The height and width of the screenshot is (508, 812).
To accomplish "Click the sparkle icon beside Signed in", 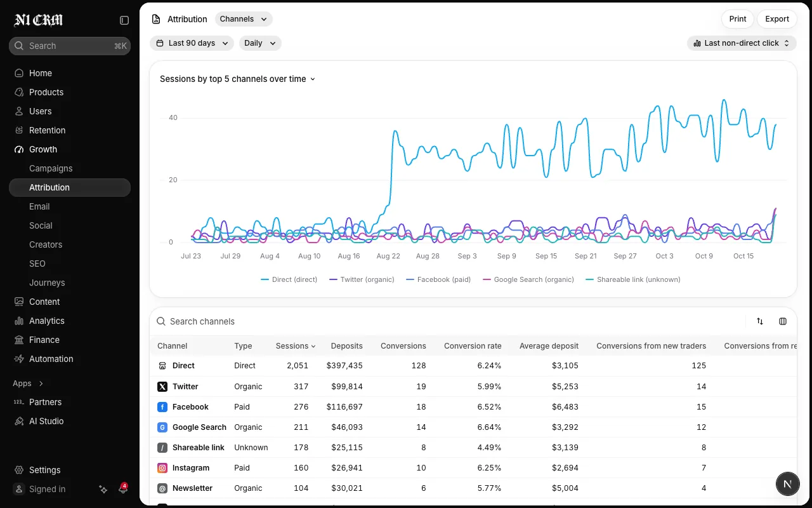I will coord(103,489).
